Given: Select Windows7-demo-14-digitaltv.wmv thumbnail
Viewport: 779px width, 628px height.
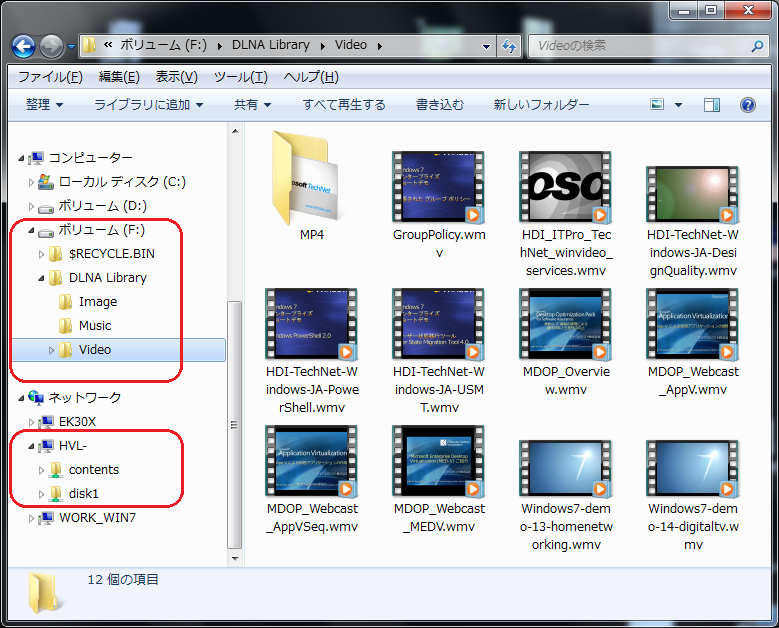Looking at the screenshot, I should (x=693, y=468).
